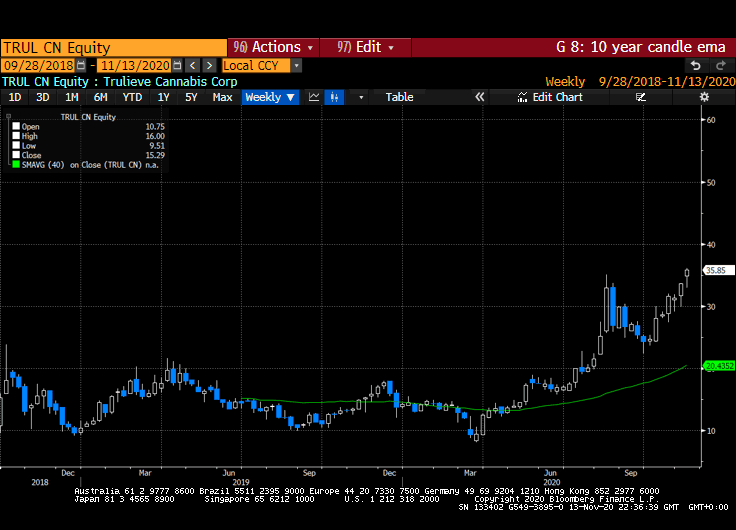This screenshot has width=736, height=530.
Task: Open end date calendar picker icon
Action: pos(176,65)
